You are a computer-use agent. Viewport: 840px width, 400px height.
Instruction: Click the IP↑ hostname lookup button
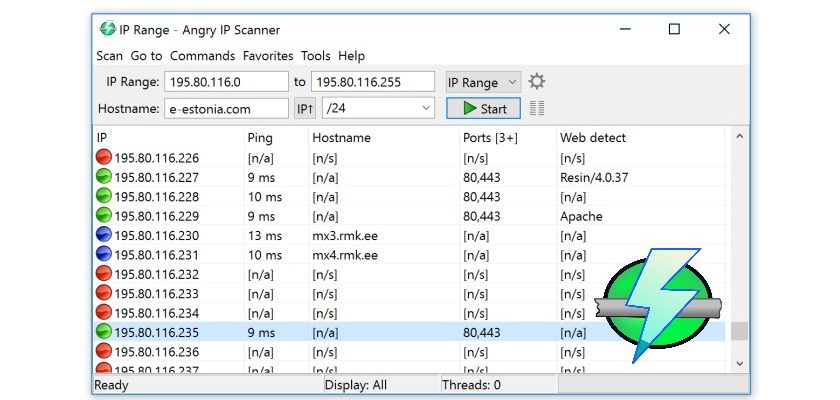pyautogui.click(x=305, y=109)
